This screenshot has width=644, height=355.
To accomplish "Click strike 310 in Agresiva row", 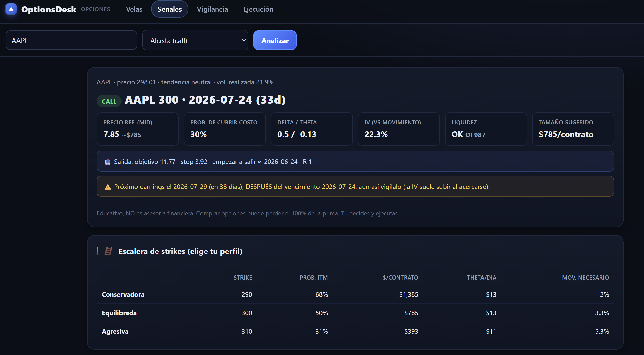I will [x=247, y=331].
